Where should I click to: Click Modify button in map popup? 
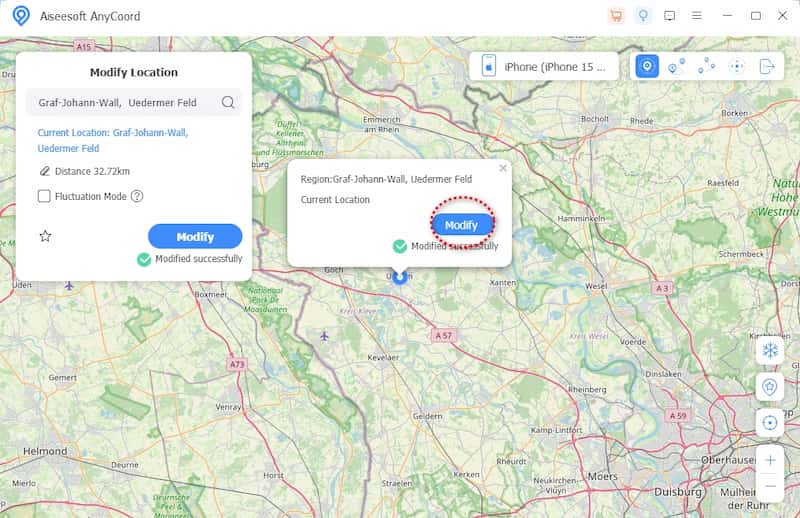pyautogui.click(x=461, y=225)
